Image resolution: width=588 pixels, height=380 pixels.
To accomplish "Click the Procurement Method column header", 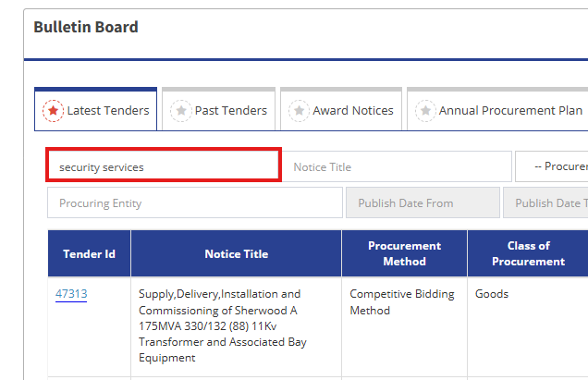I will [x=404, y=254].
